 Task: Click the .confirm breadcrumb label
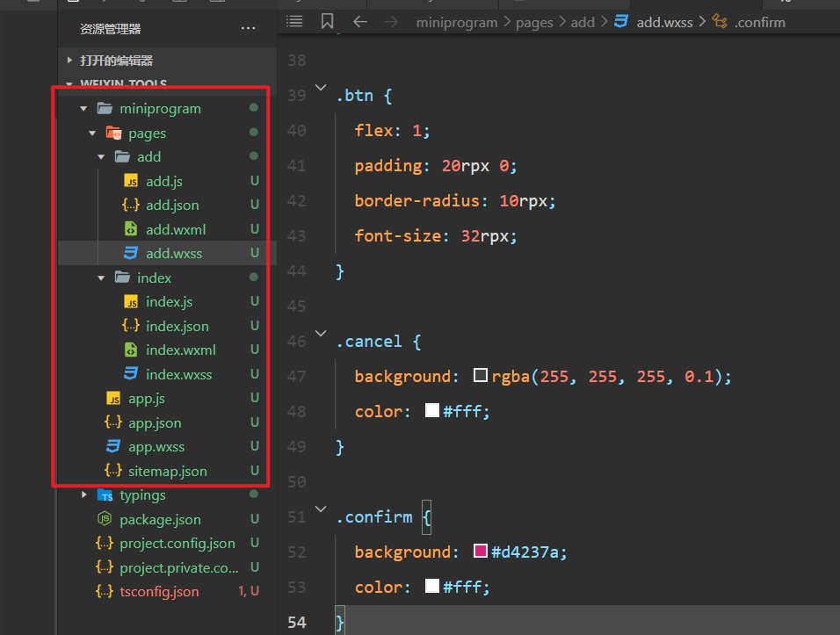pos(760,23)
